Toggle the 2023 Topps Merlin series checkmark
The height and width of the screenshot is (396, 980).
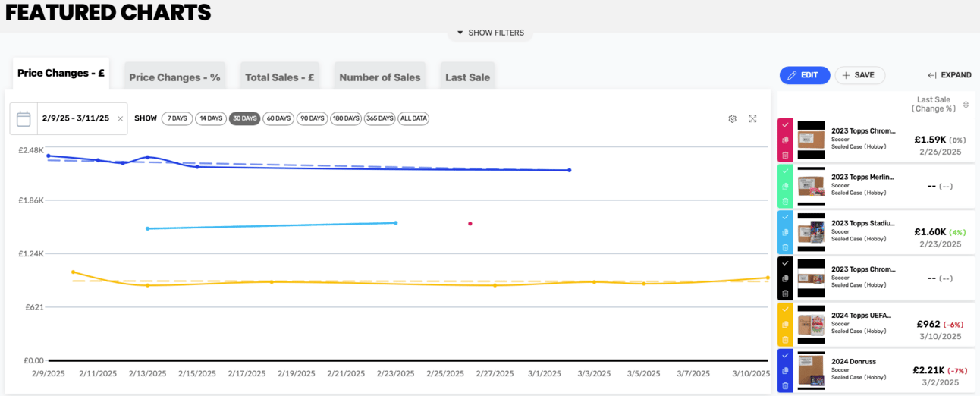coord(785,171)
